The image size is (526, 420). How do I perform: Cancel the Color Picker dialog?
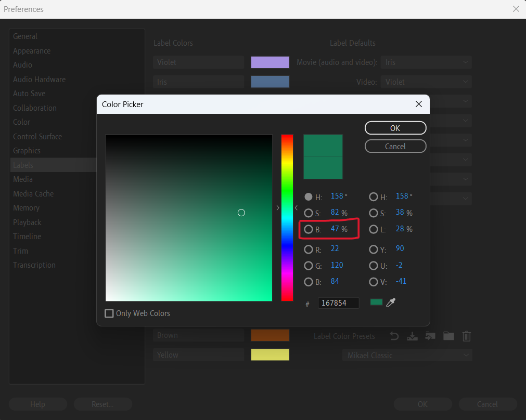[x=395, y=146]
